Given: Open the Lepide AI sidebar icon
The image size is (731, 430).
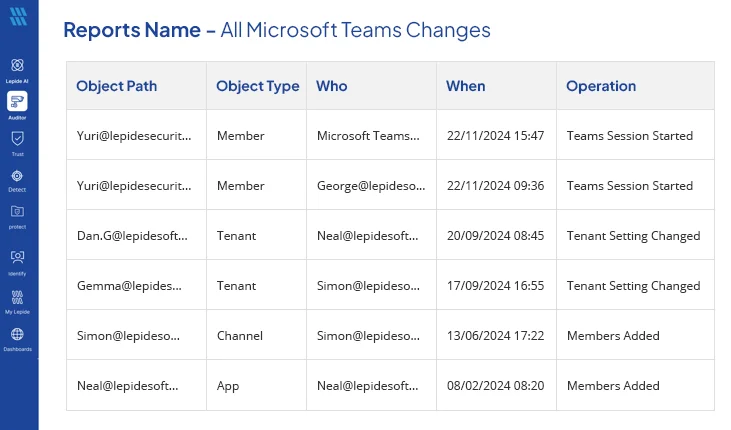Looking at the screenshot, I should point(17,65).
